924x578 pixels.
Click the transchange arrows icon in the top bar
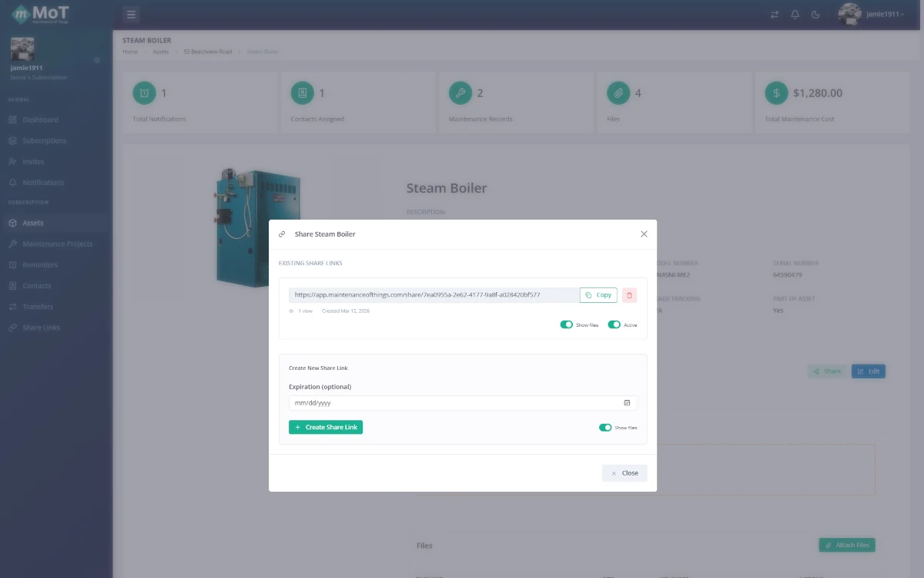coord(774,14)
